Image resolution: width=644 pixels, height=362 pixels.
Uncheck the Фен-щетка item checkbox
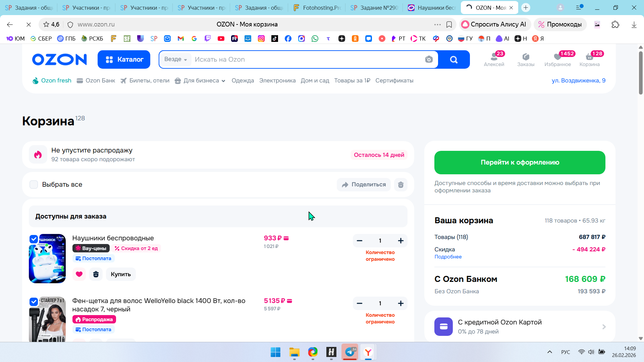tap(34, 302)
